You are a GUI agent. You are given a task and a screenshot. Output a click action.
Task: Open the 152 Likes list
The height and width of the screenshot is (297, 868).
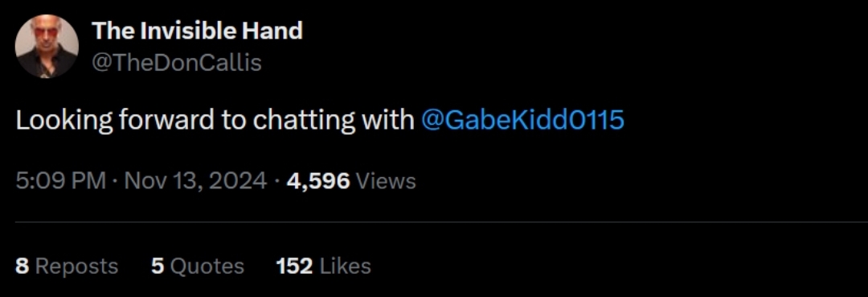(323, 266)
